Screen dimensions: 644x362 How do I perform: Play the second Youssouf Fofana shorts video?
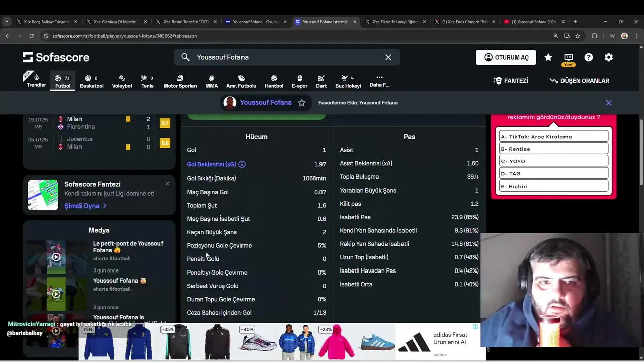click(x=56, y=294)
